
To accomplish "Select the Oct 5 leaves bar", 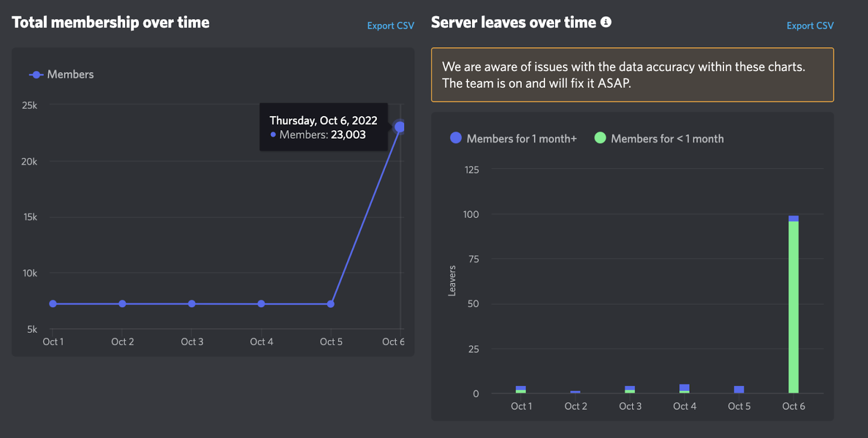I will tap(739, 389).
